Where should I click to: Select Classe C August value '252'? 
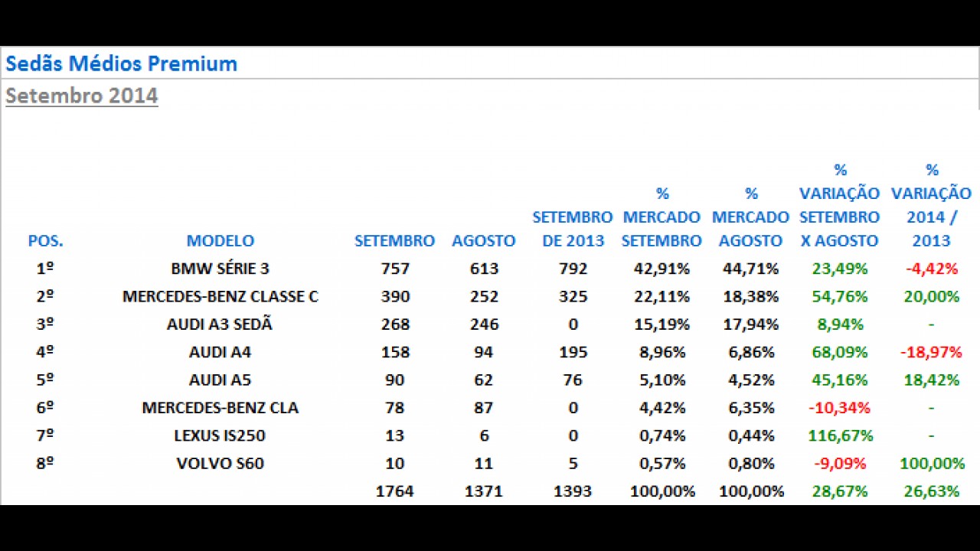484,296
